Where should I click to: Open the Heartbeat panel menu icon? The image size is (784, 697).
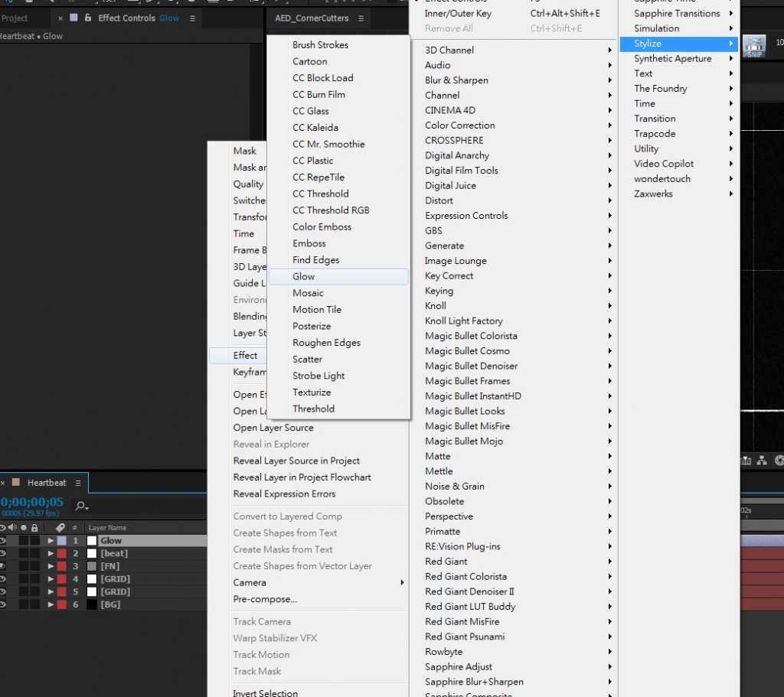[78, 483]
